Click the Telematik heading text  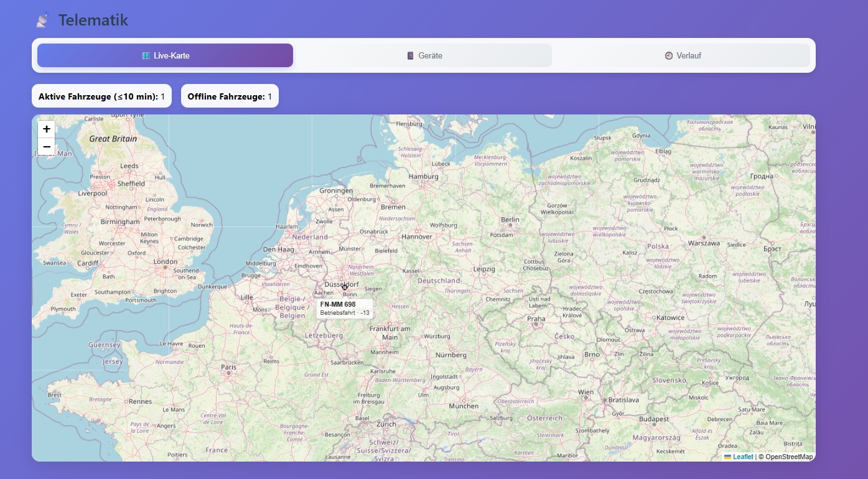tap(92, 19)
